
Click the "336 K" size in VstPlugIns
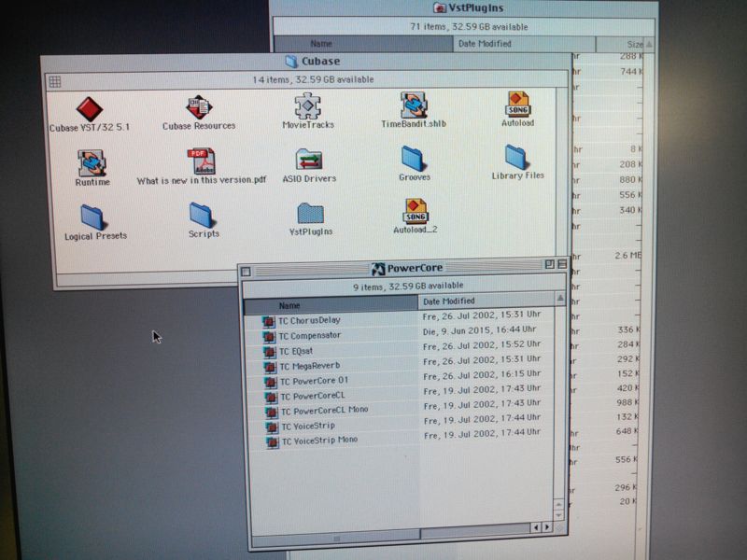click(629, 329)
